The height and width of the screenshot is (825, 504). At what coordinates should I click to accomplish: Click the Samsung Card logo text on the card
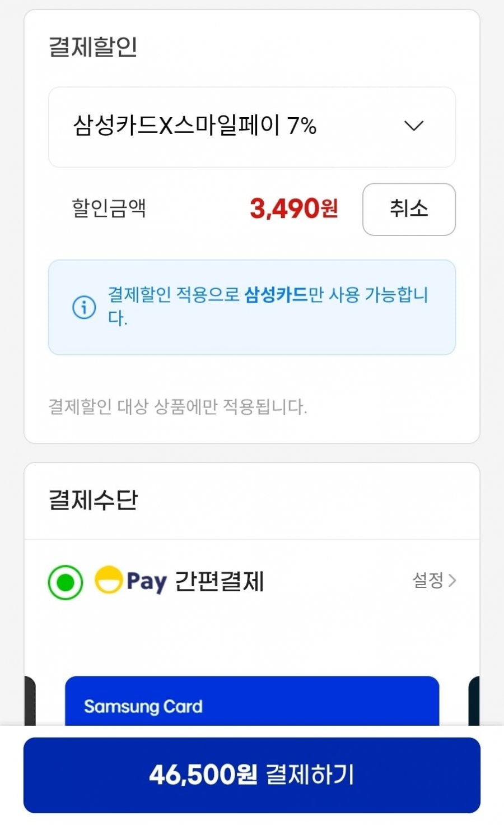click(143, 707)
